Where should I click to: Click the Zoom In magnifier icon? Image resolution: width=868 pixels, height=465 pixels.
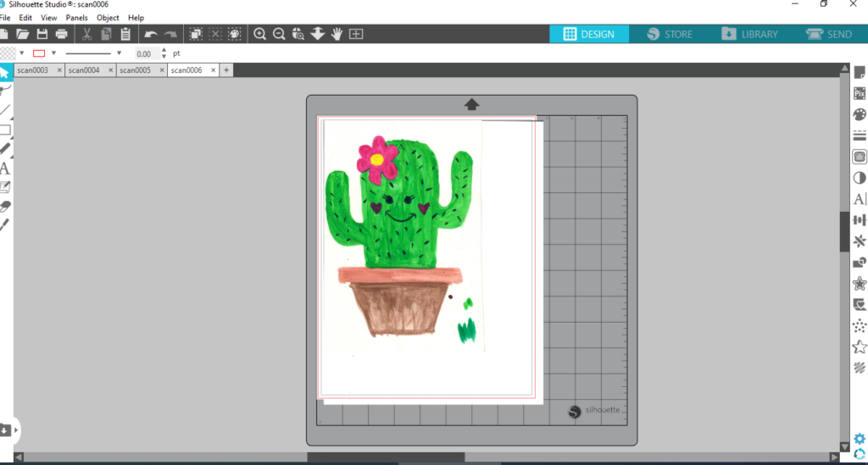(259, 34)
